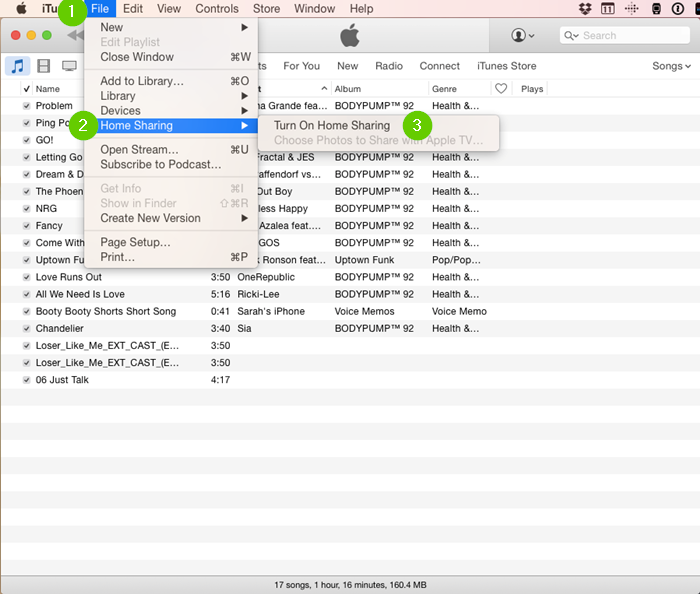The height and width of the screenshot is (594, 700).
Task: Toggle the checkbox for Love Runs Out
Action: (x=26, y=277)
